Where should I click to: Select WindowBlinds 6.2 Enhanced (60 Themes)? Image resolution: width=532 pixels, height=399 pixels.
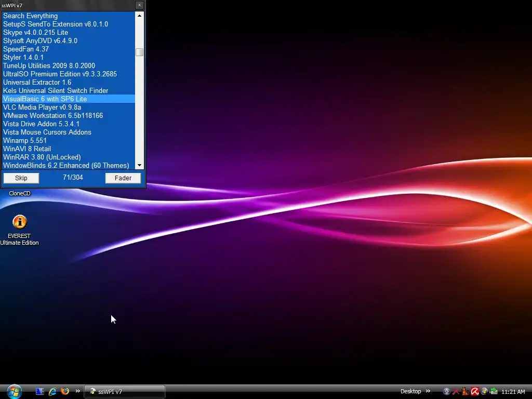69,166
